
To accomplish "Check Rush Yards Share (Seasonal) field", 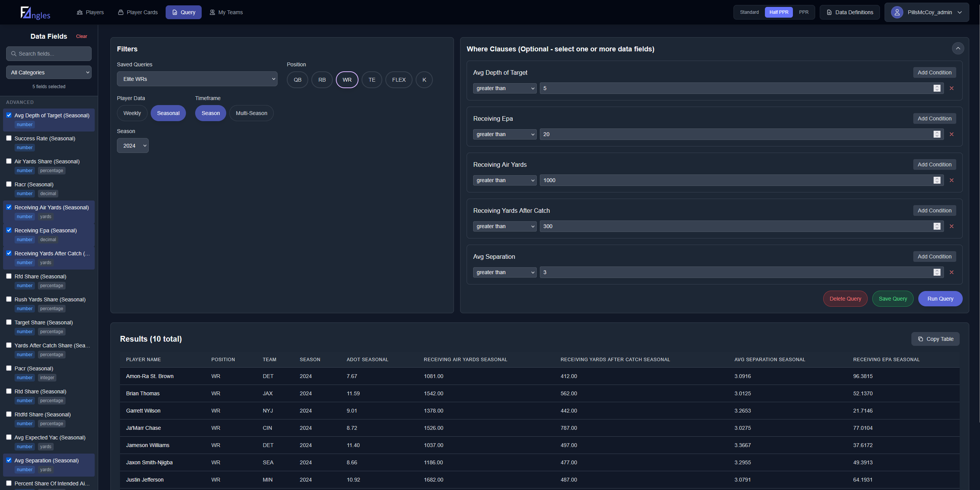I will point(9,299).
